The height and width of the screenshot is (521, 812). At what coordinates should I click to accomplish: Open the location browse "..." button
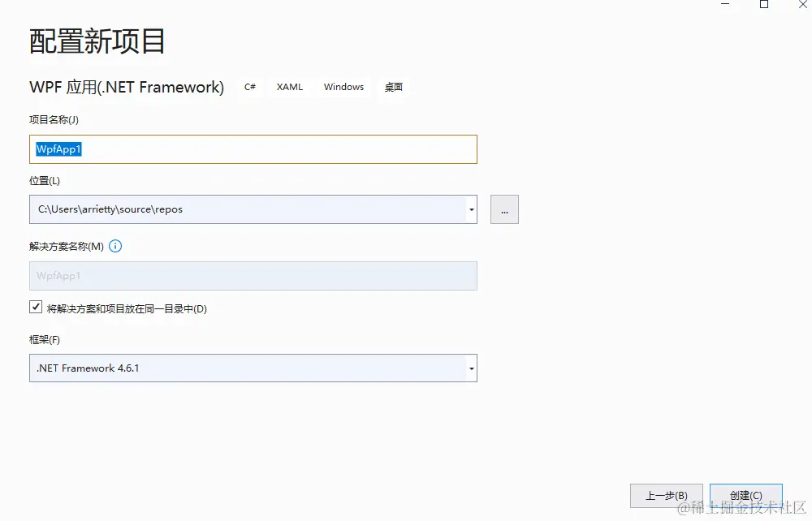(x=504, y=209)
